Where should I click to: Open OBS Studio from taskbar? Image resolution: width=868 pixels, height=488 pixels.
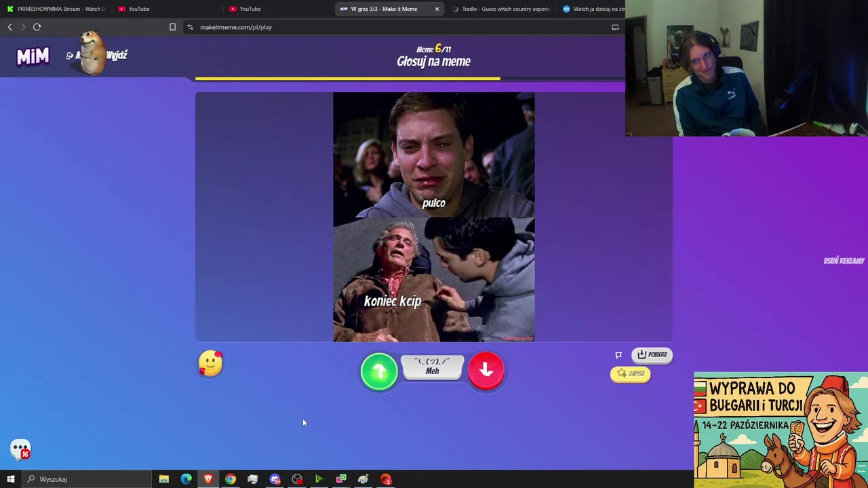(x=297, y=479)
